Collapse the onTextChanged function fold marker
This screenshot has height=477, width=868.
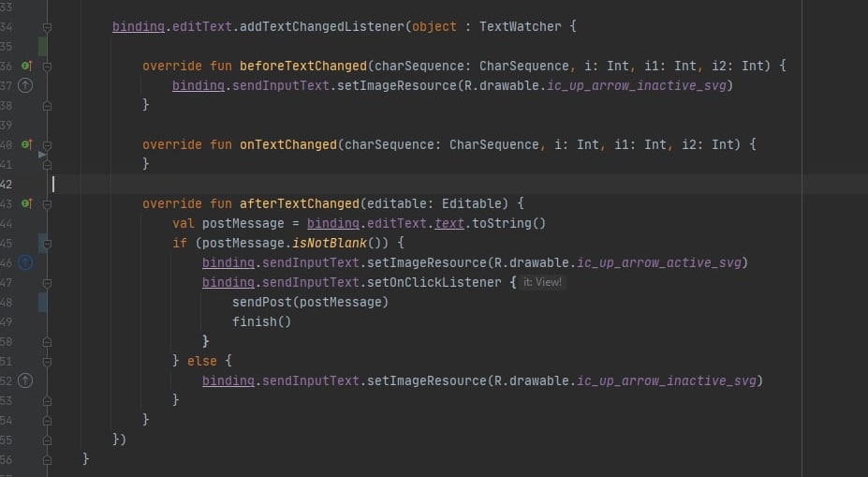point(47,145)
